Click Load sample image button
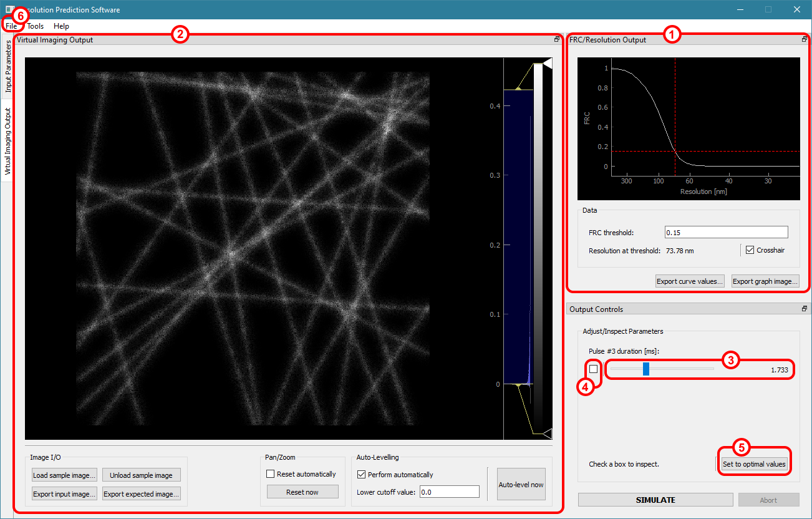The width and height of the screenshot is (812, 519). pos(64,475)
